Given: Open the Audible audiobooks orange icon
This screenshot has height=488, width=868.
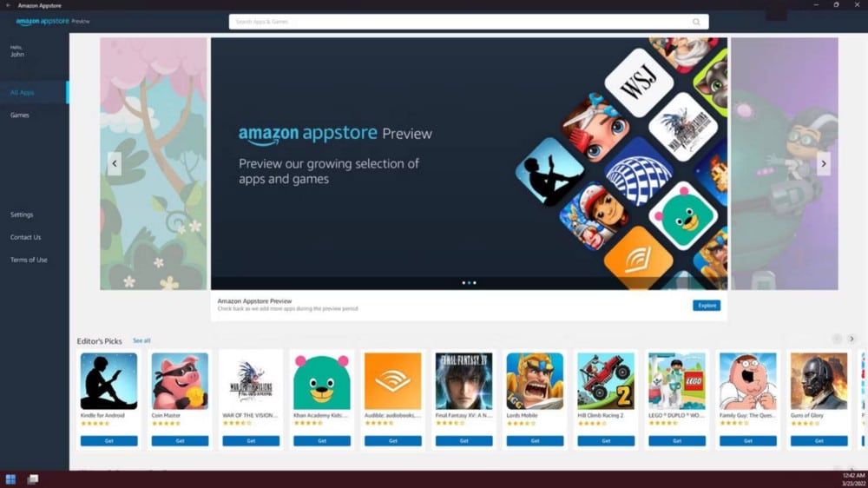Looking at the screenshot, I should [x=393, y=381].
